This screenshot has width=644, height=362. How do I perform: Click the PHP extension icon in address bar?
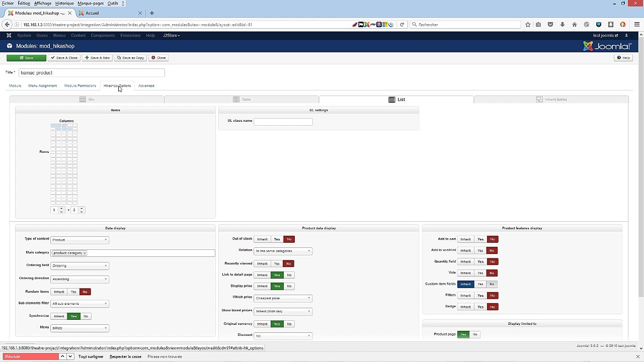[373, 25]
